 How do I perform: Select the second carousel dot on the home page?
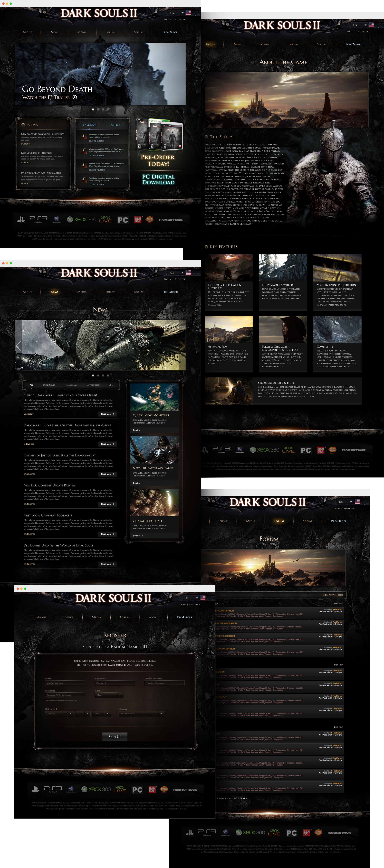tap(98, 110)
